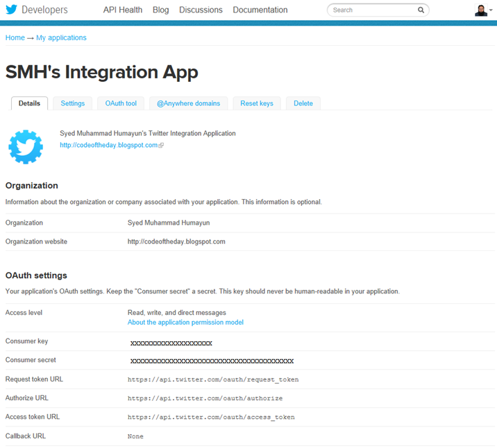Click the access_token URL text
The height and width of the screenshot is (448, 497).
pyautogui.click(x=211, y=417)
